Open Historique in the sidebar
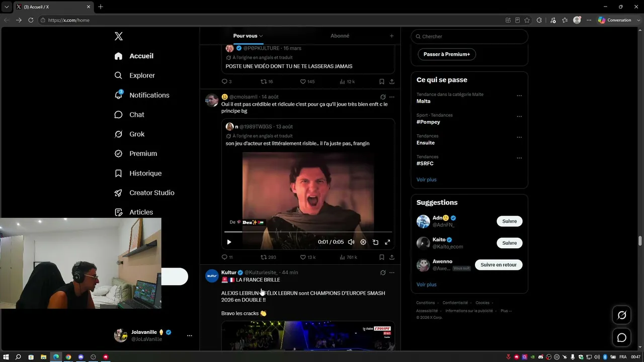This screenshot has height=362, width=644. [138, 173]
